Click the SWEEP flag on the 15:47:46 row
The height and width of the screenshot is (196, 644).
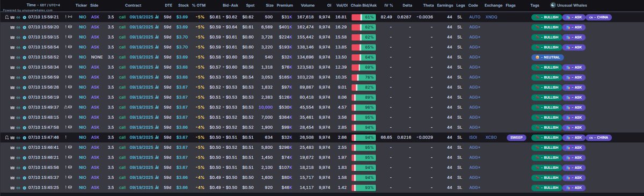516,137
